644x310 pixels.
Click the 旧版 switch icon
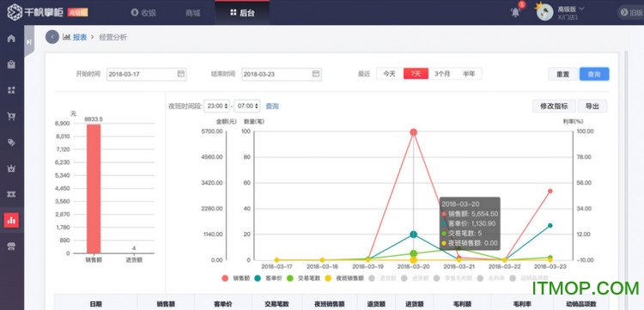(x=624, y=12)
